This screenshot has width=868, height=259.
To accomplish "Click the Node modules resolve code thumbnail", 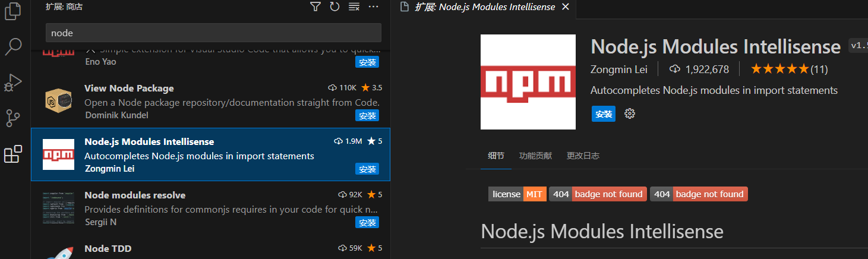I will pos(58,208).
